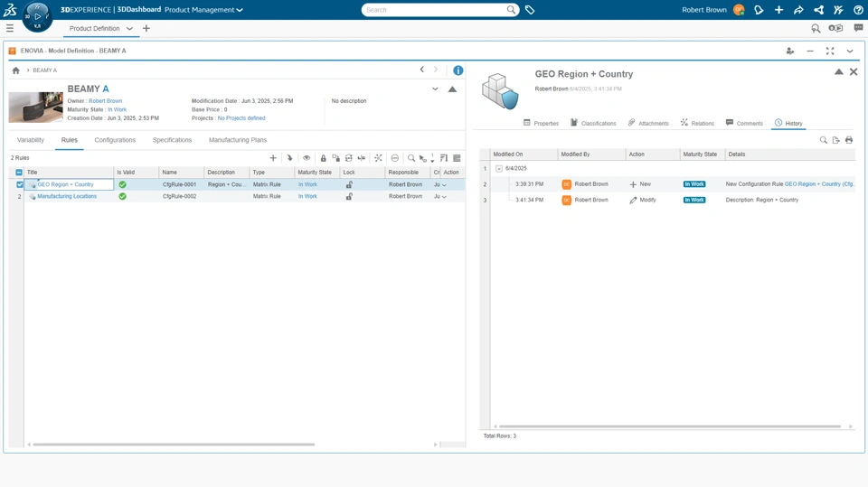Screen dimensions: 868x487
Task: Click the share arrow in the top bar
Action: [798, 10]
